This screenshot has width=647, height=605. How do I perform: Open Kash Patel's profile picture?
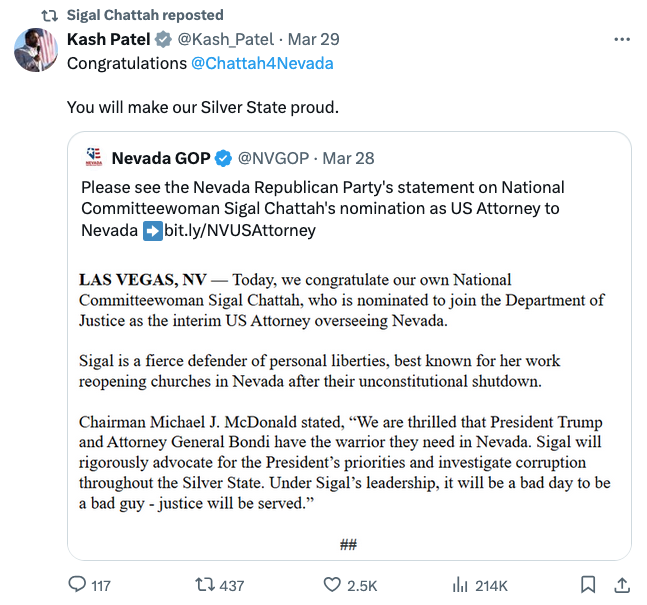36,50
